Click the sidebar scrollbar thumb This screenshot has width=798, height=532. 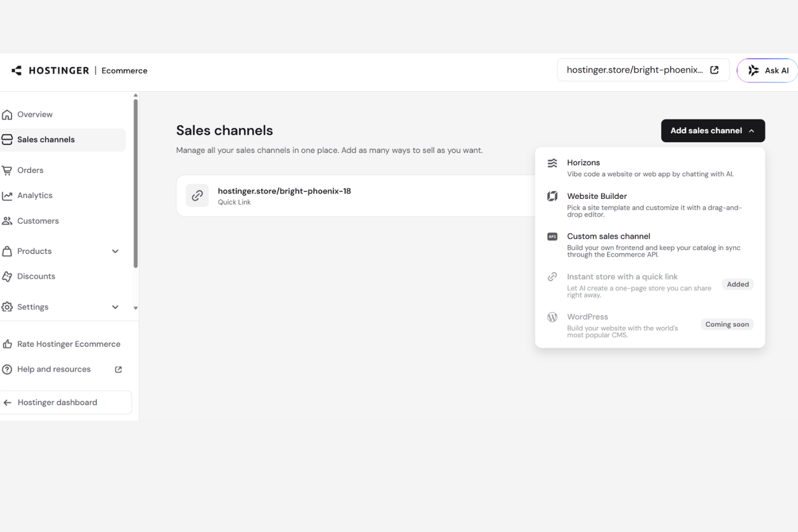point(136,183)
